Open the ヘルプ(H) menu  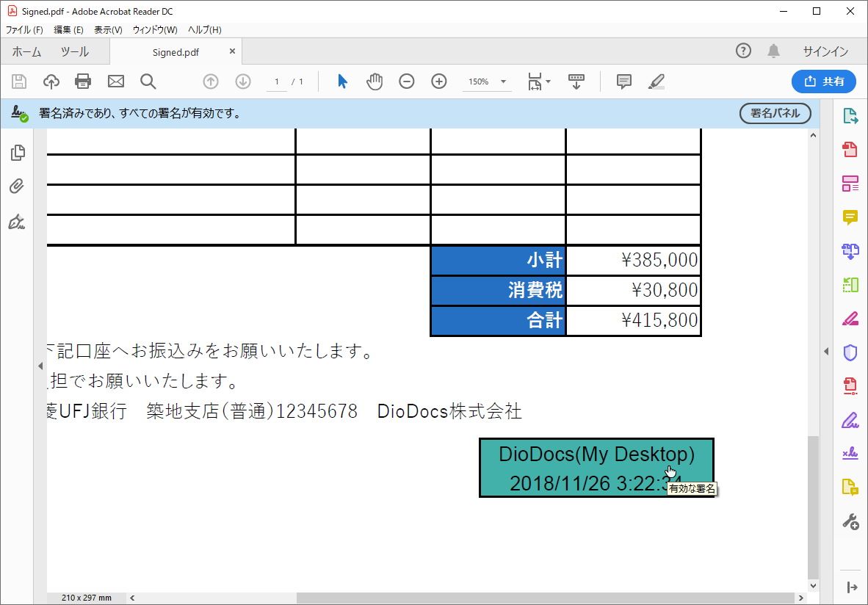point(205,30)
